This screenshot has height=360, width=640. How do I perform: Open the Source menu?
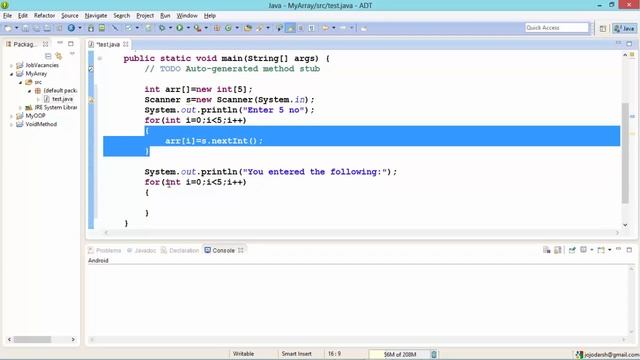click(x=70, y=16)
